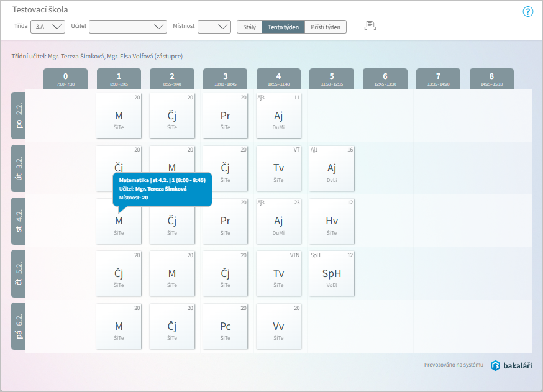543x392 pixels.
Task: Open Thursday SpH lesson cell
Action: [x=332, y=274]
